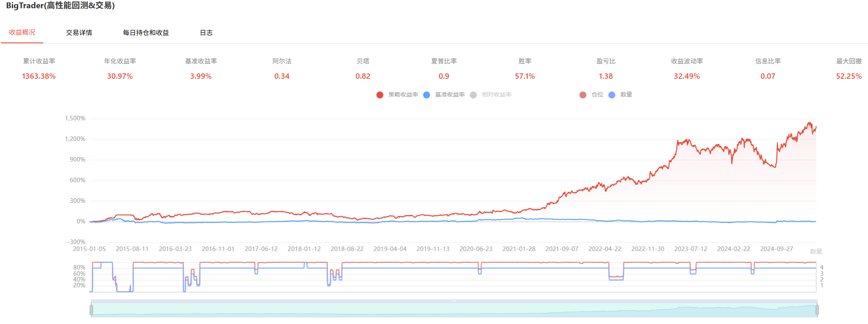View the 日志 tab
The image size is (868, 324).
(x=206, y=33)
